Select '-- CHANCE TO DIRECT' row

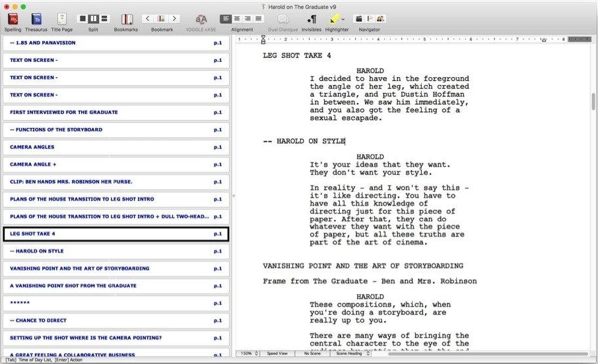tap(116, 320)
